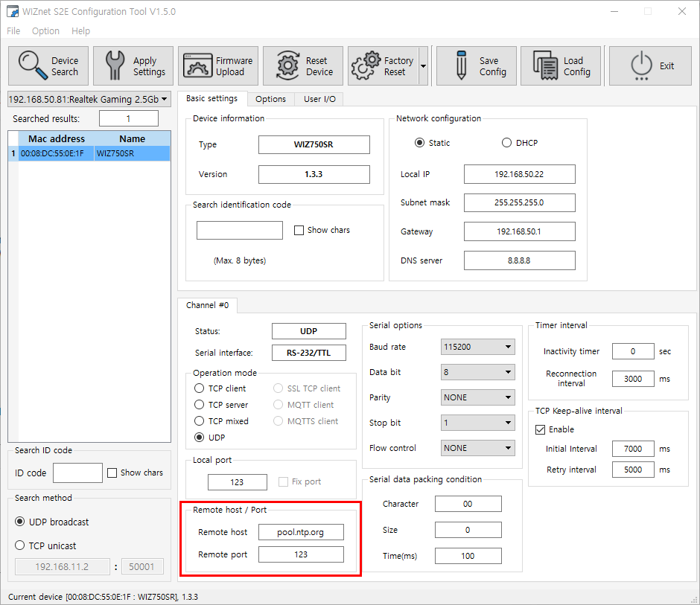
Task: Click the DNS server field
Action: pos(520,260)
